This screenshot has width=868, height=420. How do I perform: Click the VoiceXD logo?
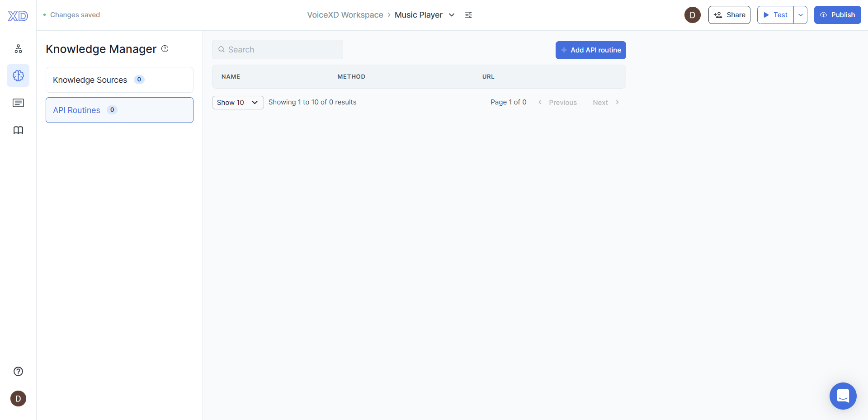point(18,15)
